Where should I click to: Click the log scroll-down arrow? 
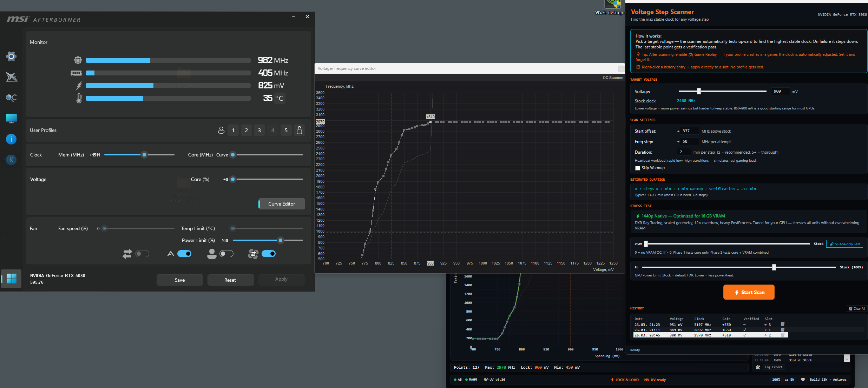tap(846, 359)
